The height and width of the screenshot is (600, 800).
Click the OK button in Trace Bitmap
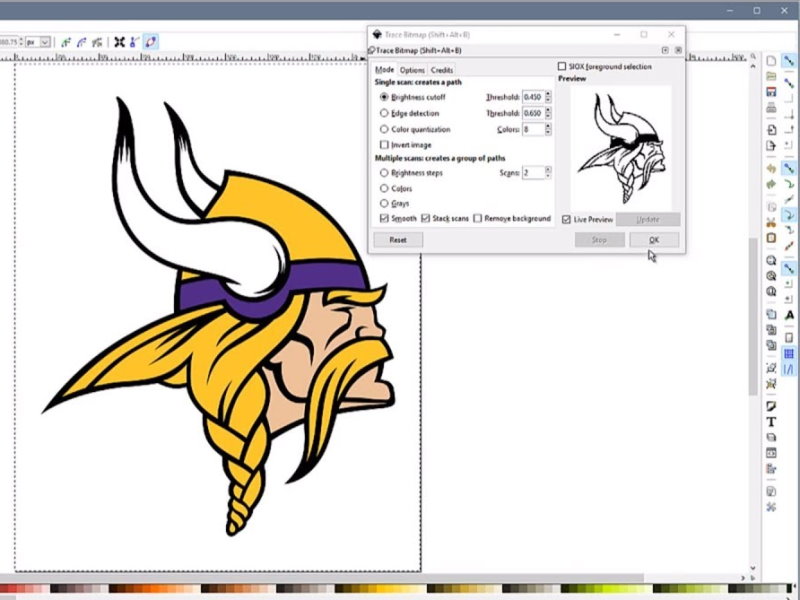(654, 240)
